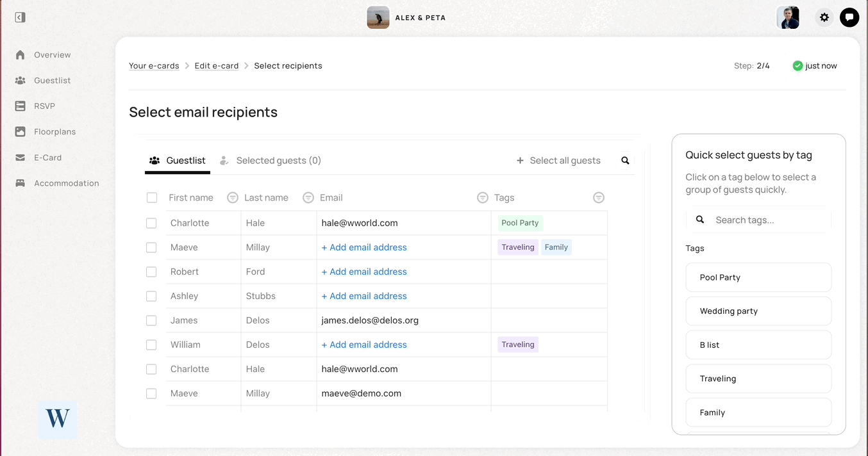868x456 pixels.
Task: Add email address for Ashley Stubbs
Action: pos(364,296)
